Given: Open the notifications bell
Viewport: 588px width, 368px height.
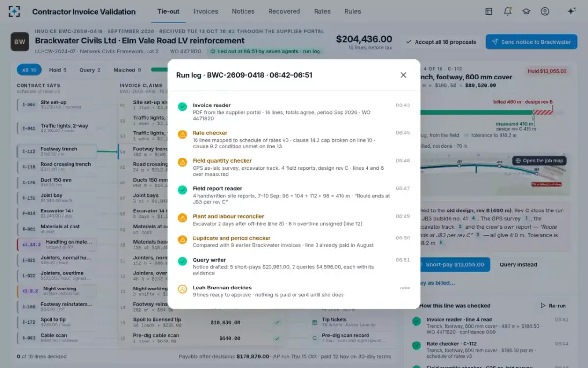Looking at the screenshot, I should pos(508,11).
